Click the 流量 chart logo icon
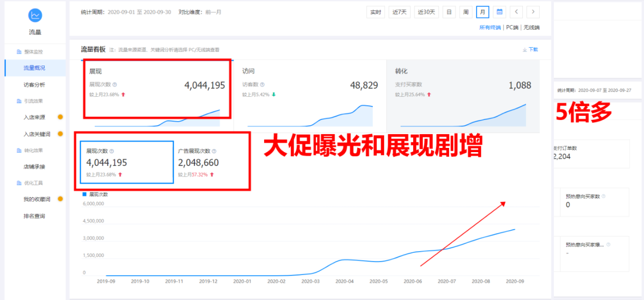The image size is (644, 300). coord(35,16)
